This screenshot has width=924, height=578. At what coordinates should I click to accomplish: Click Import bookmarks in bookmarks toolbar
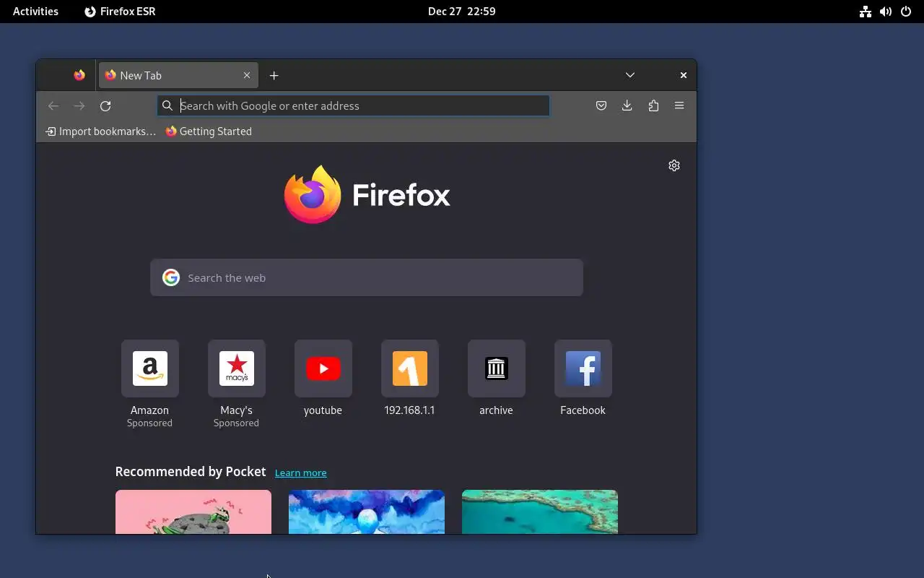pos(100,131)
